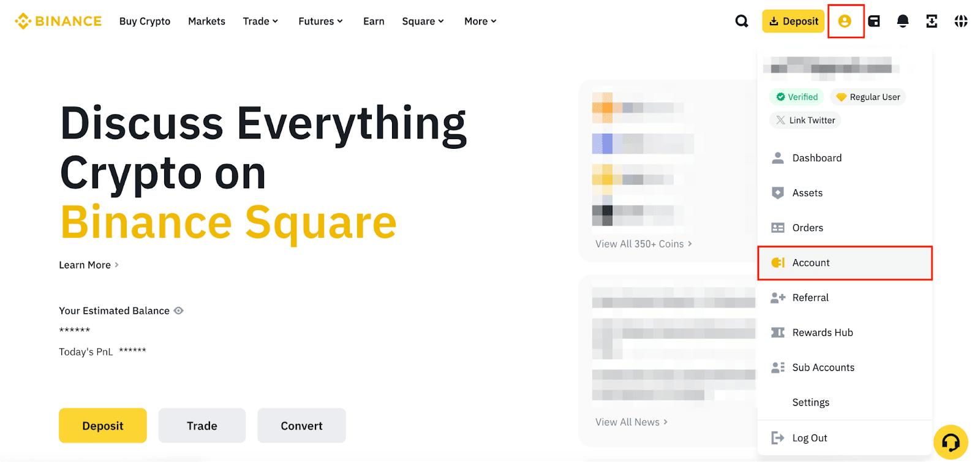Open the search magnifier icon
The height and width of the screenshot is (462, 980).
742,21
